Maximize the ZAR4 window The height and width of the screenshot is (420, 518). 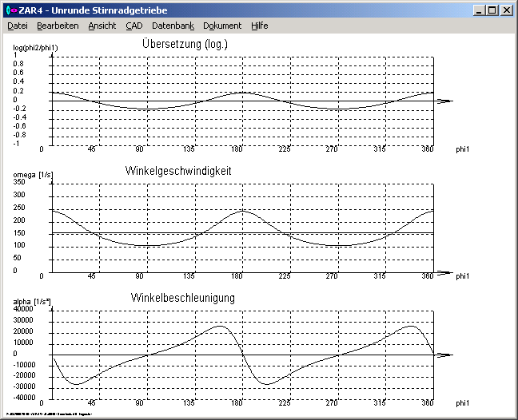pyautogui.click(x=492, y=10)
